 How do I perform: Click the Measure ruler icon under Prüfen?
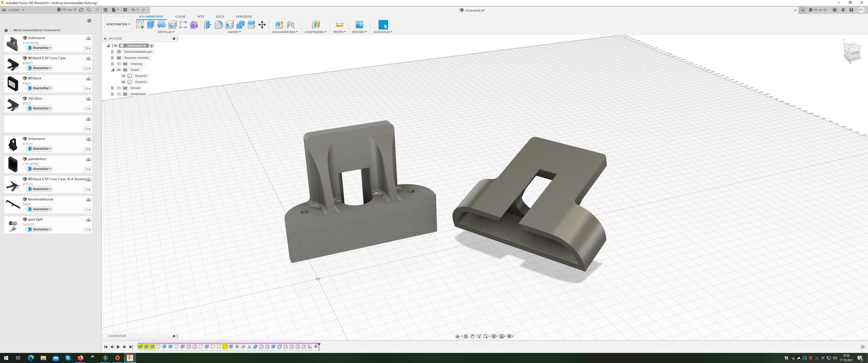coord(339,25)
